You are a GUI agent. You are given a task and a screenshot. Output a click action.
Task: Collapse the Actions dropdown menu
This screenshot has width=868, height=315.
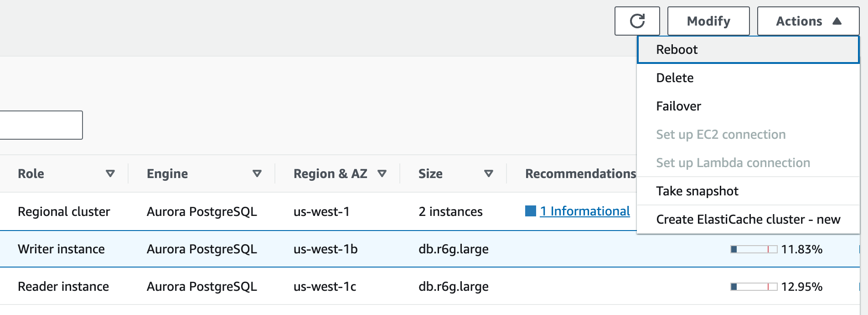[808, 21]
